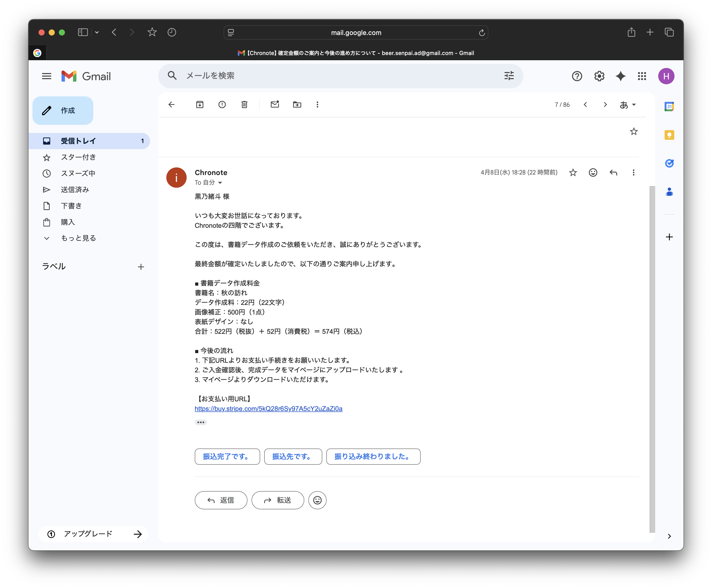Open the 受信トレイ inbox
The image size is (712, 588).
click(78, 141)
